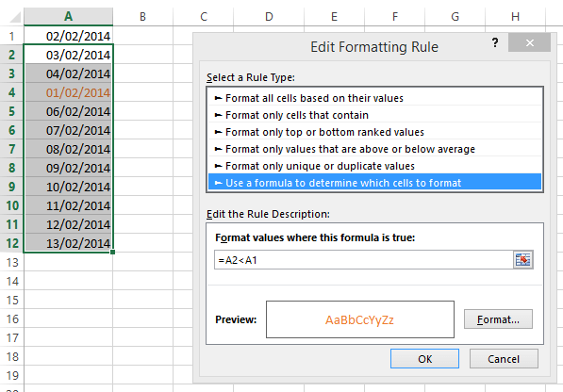Choose 'Format only unique or duplicate values'
This screenshot has width=563, height=392.
pyautogui.click(x=374, y=166)
